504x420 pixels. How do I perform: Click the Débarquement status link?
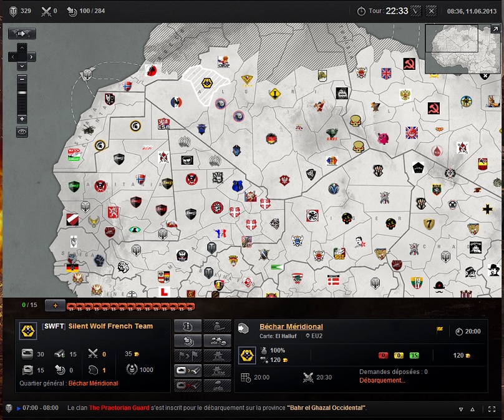(x=382, y=381)
